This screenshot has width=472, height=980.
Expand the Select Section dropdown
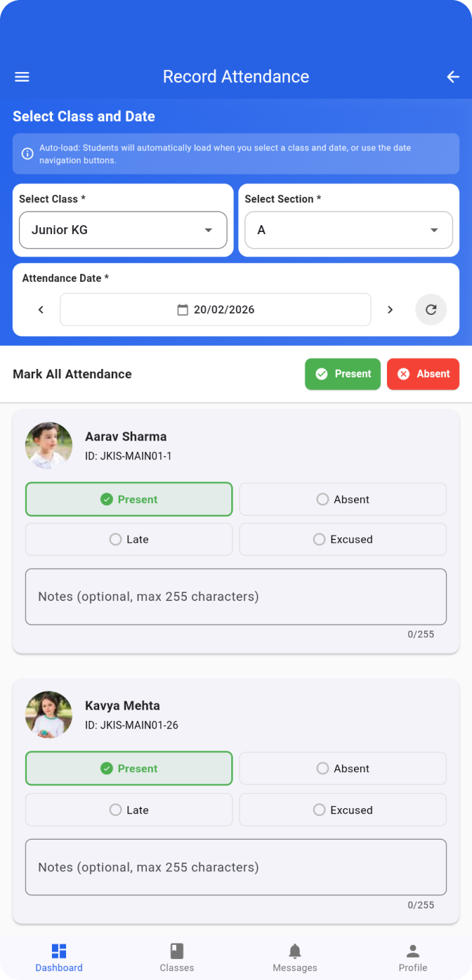[x=349, y=230]
